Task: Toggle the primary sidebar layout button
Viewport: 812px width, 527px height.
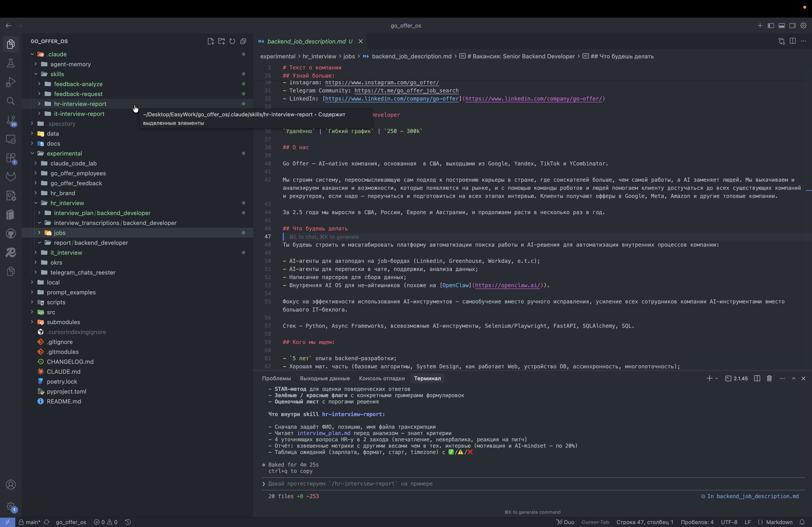Action: pos(771,25)
